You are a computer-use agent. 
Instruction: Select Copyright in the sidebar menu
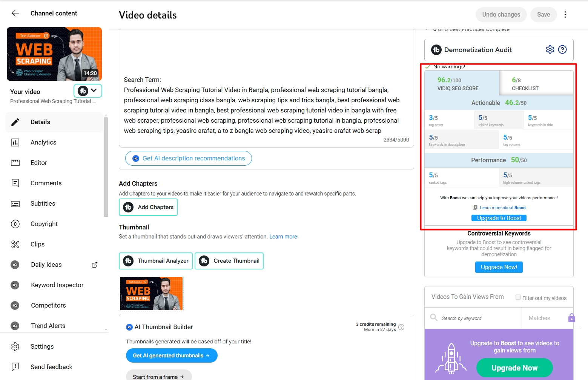pyautogui.click(x=54, y=224)
